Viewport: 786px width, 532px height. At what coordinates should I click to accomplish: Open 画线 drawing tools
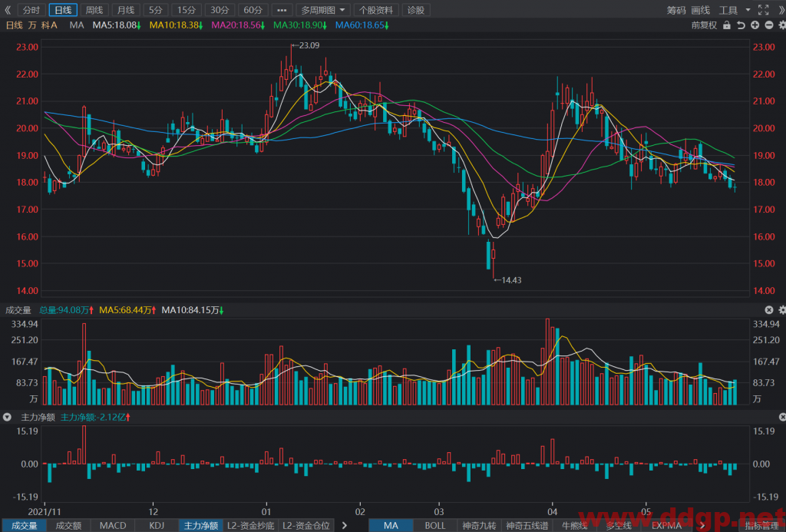(700, 10)
